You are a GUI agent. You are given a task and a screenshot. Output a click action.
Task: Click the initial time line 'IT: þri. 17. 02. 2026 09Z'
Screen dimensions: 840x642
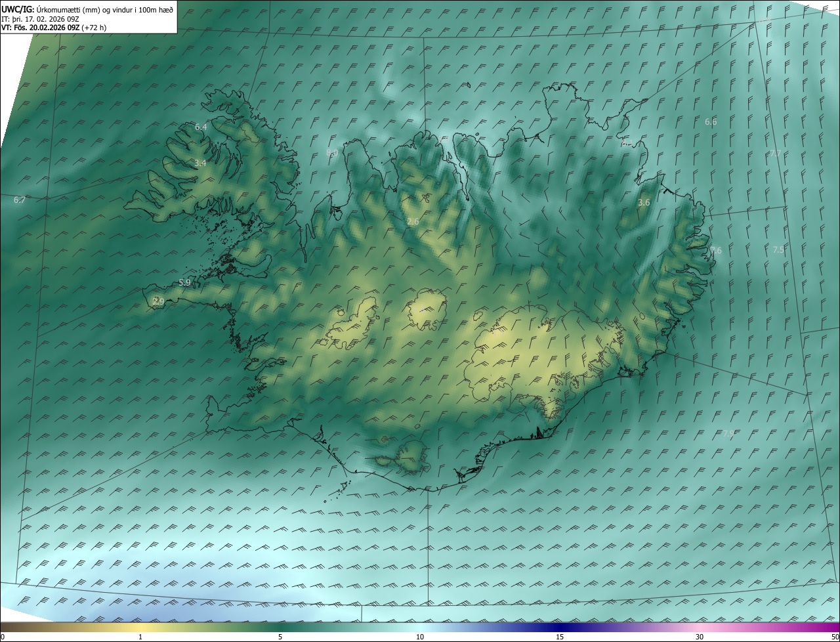tap(41, 19)
